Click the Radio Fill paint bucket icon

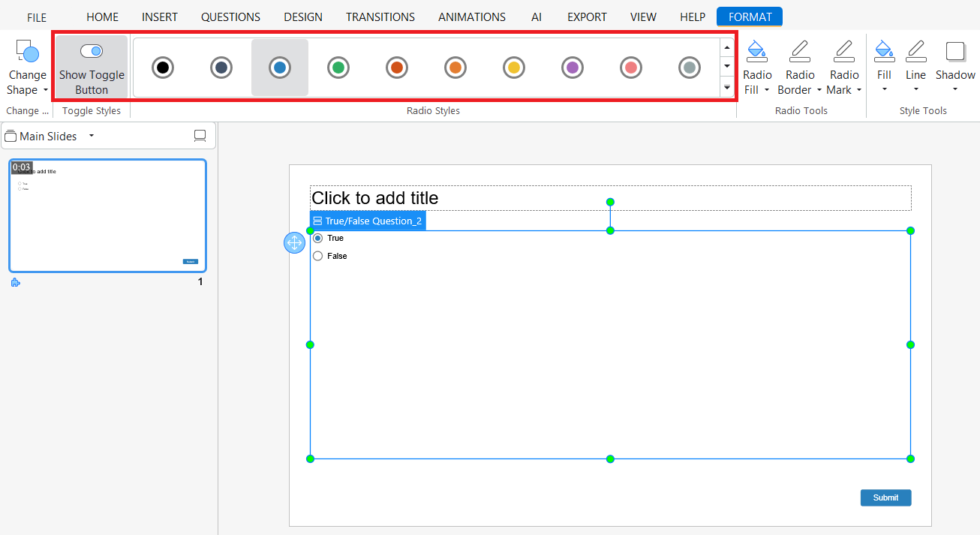click(757, 51)
